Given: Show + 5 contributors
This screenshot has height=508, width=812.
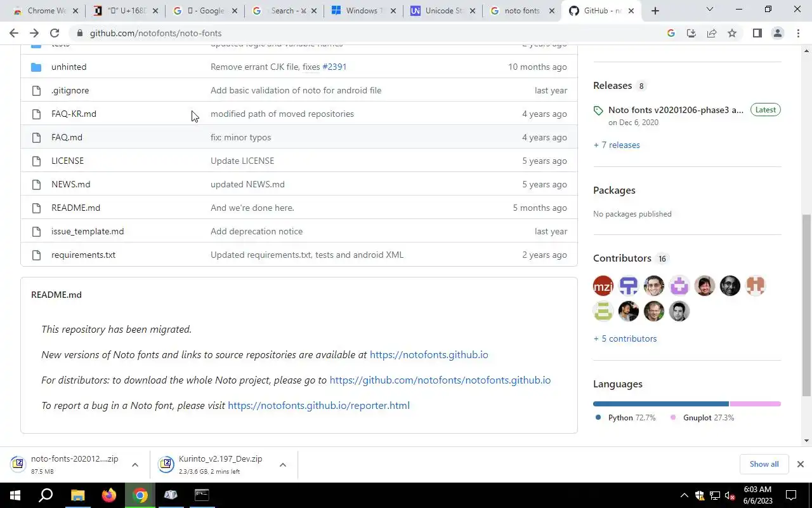Looking at the screenshot, I should coord(625,338).
